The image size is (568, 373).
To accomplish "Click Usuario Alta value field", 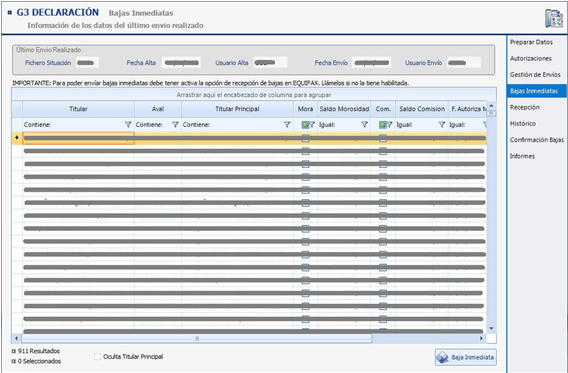I will (270, 63).
